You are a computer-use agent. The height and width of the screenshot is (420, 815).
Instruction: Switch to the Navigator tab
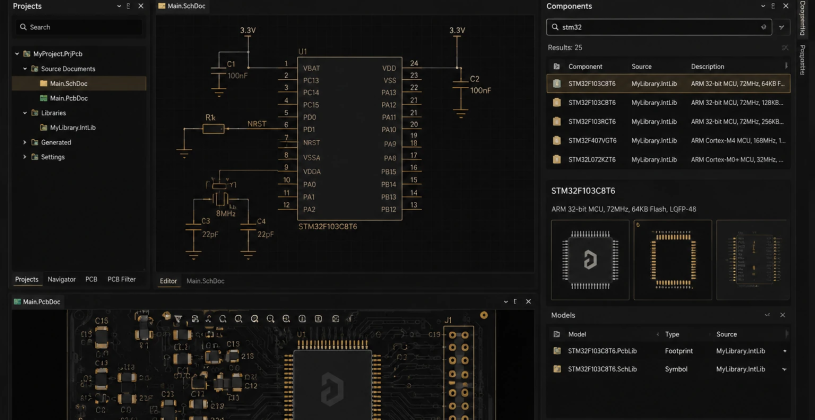[61, 279]
